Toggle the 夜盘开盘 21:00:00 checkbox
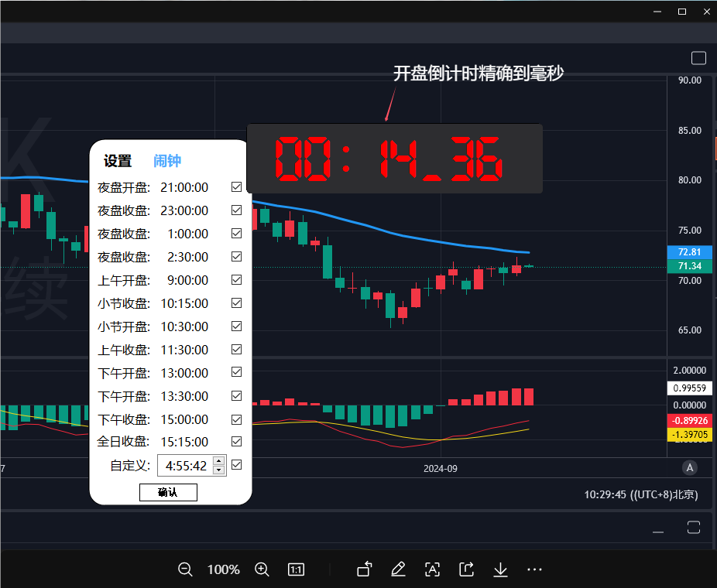This screenshot has height=588, width=717. 236,187
